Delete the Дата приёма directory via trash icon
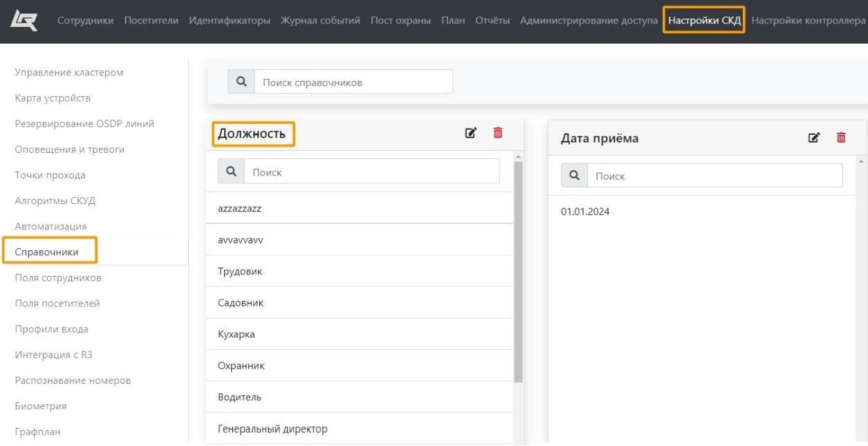 [841, 138]
